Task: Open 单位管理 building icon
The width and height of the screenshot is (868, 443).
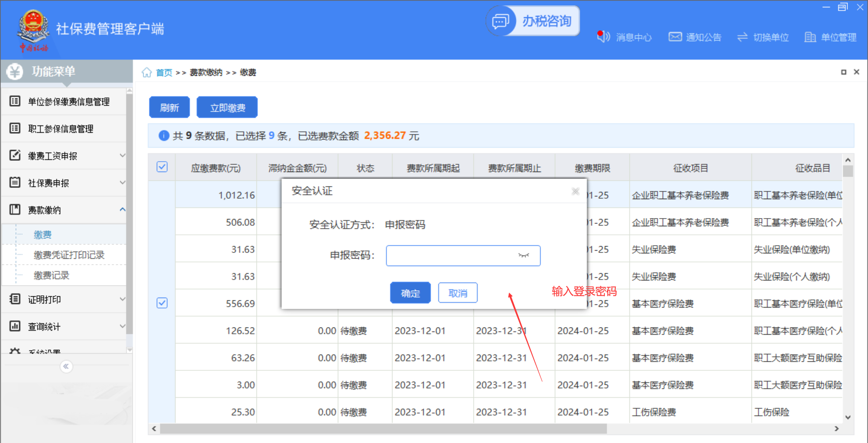Action: coord(810,37)
